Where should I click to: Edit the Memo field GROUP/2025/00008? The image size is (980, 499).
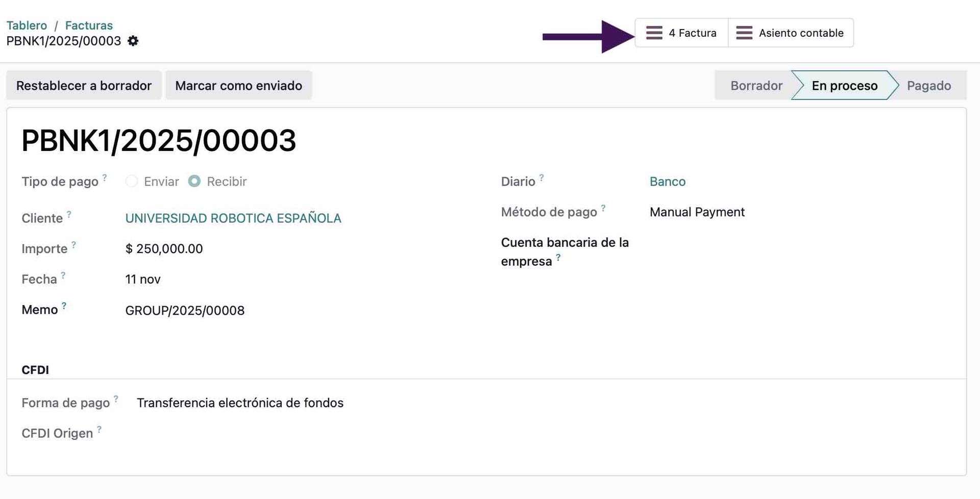pos(185,310)
